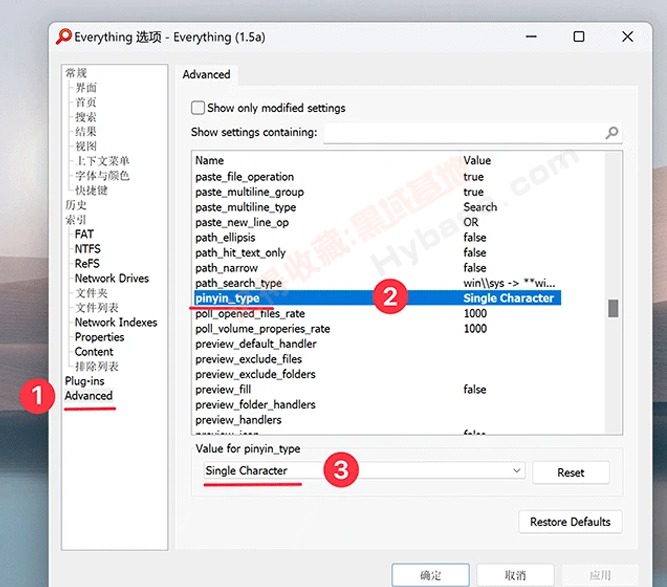
Task: Maximize the Everything options window
Action: click(x=579, y=37)
